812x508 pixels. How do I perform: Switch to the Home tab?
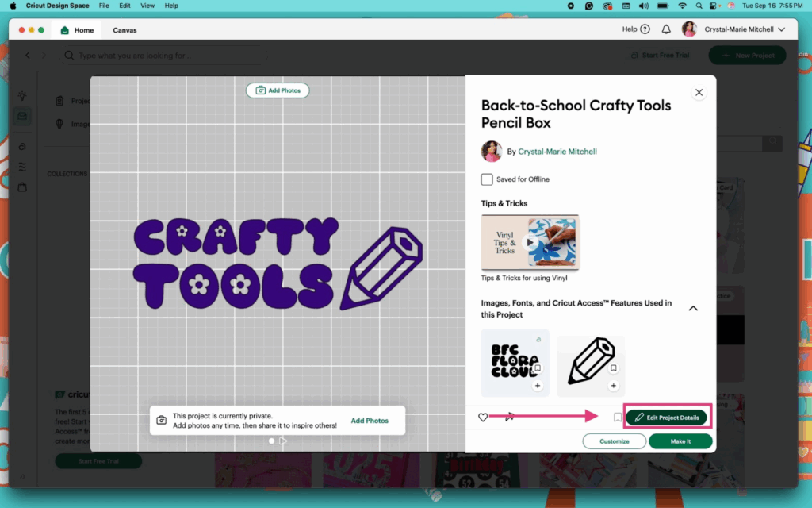coord(78,30)
